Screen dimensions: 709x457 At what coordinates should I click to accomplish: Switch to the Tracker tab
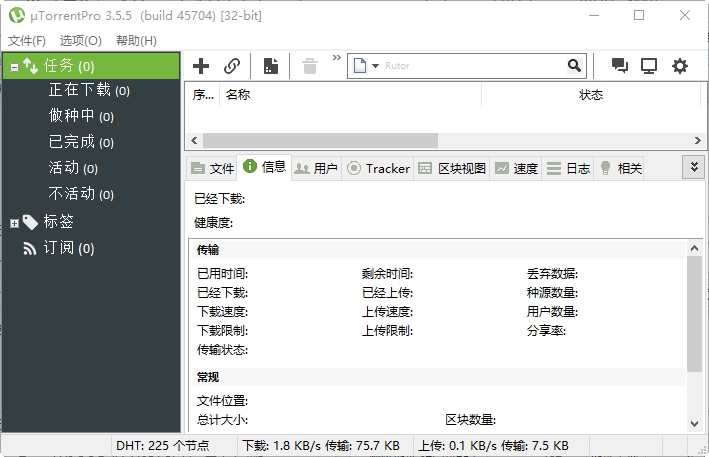pyautogui.click(x=378, y=168)
